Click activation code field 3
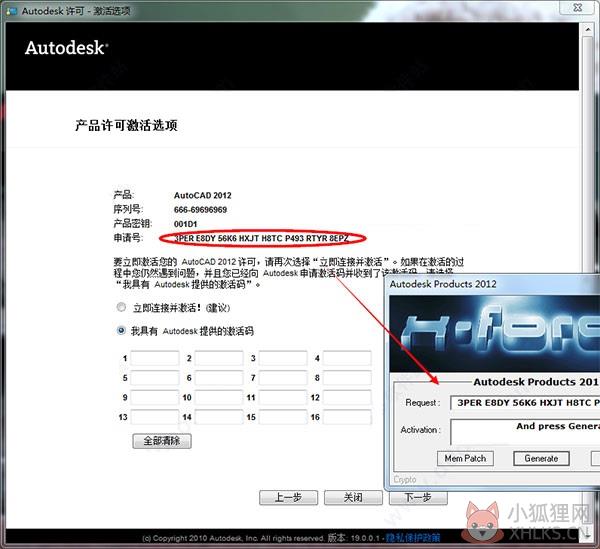This screenshot has width=600, height=549. tap(283, 358)
